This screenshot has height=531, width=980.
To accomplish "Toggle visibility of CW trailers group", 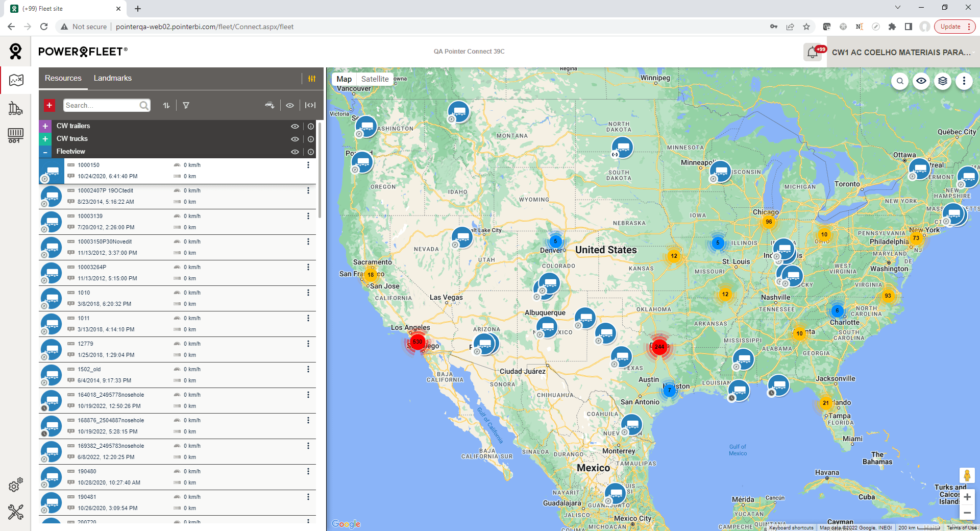I will click(295, 126).
